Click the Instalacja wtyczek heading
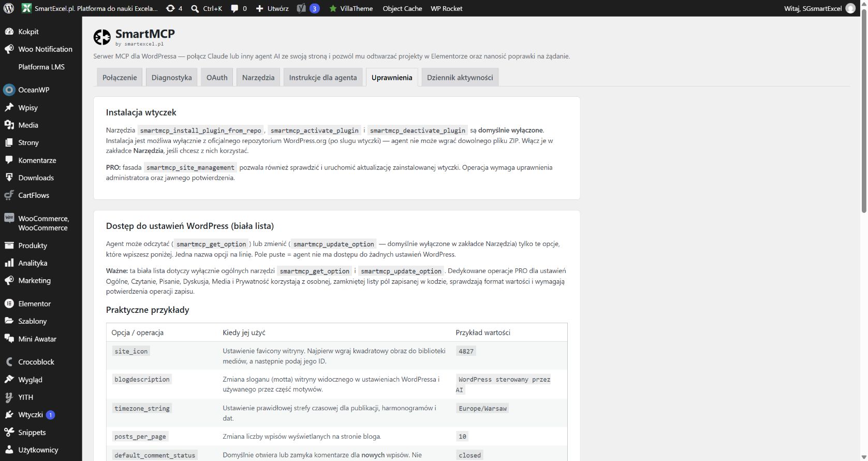Viewport: 868px width, 461px height. (141, 112)
